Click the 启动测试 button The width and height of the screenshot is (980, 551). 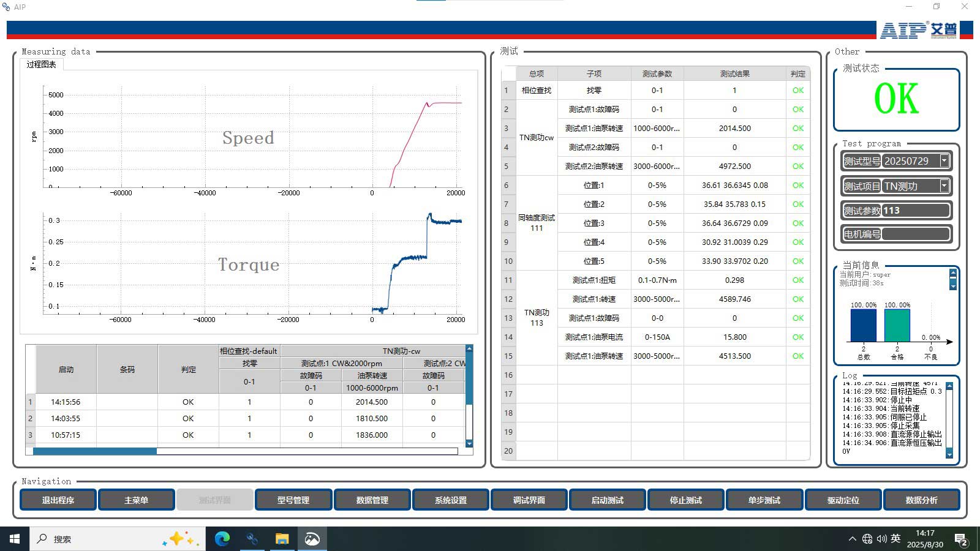pos(607,500)
